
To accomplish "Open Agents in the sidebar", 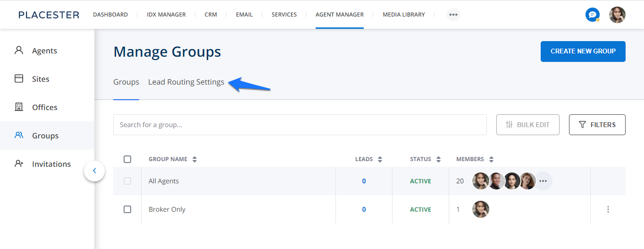I will pos(44,51).
